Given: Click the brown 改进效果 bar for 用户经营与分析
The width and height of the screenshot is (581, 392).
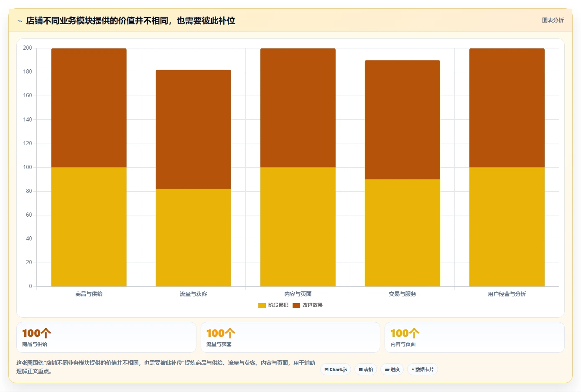Looking at the screenshot, I should [x=507, y=108].
